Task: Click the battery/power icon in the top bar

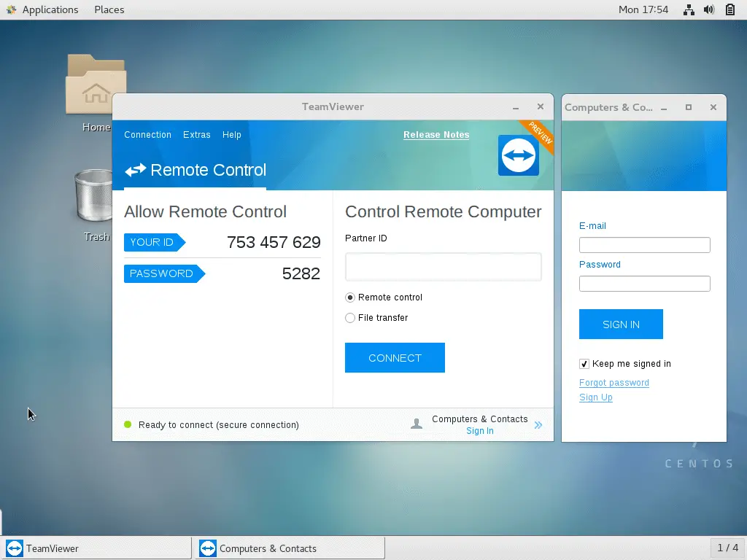Action: [729, 9]
